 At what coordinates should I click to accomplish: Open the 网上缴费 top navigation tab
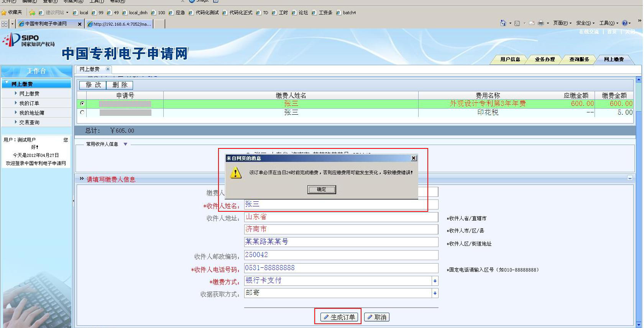[x=614, y=59]
